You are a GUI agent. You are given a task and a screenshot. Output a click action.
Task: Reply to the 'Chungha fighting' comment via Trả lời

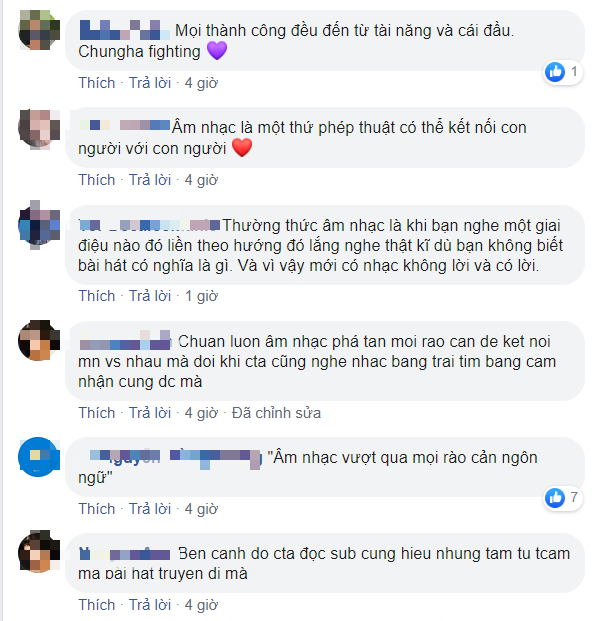pos(150,83)
